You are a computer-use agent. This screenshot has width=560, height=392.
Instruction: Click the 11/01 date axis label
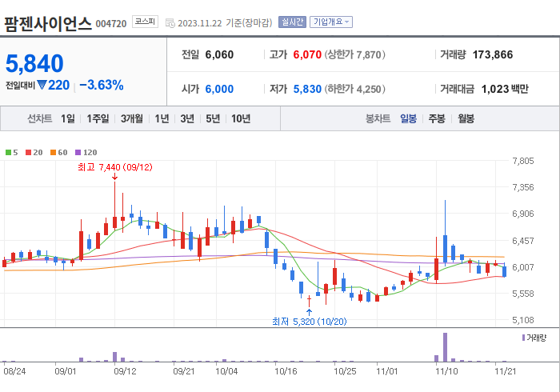tap(386, 371)
